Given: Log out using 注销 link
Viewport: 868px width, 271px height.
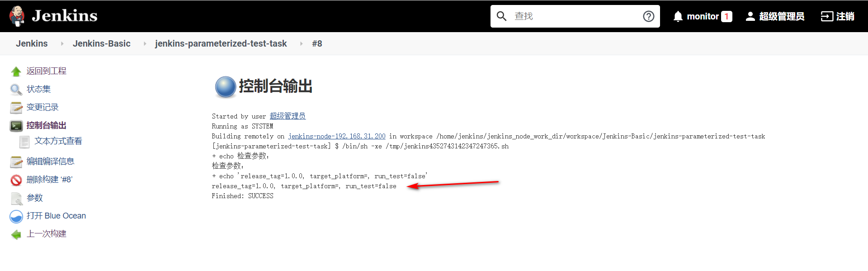Looking at the screenshot, I should click(x=845, y=16).
